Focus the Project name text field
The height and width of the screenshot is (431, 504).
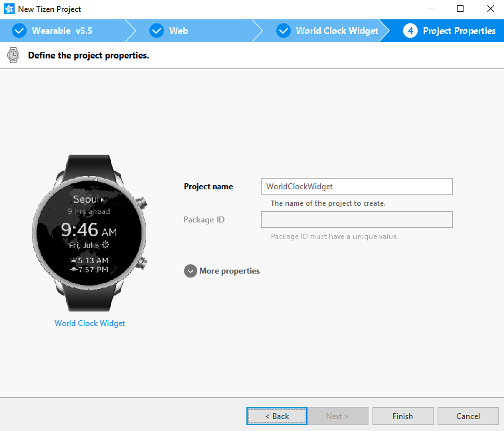point(357,187)
